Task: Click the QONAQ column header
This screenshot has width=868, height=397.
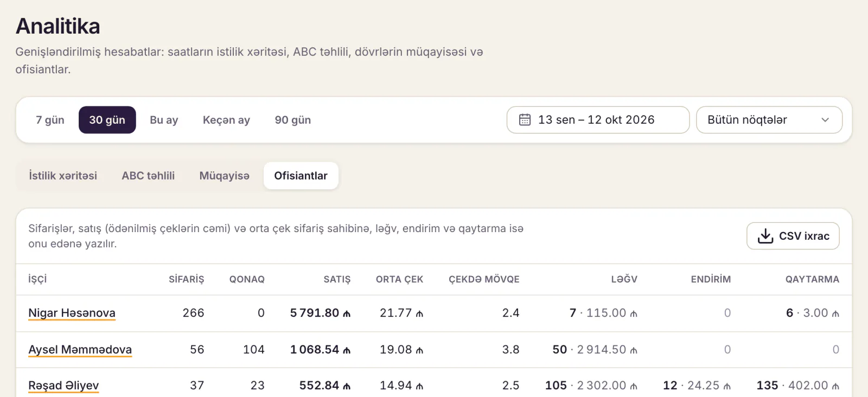Action: click(247, 279)
